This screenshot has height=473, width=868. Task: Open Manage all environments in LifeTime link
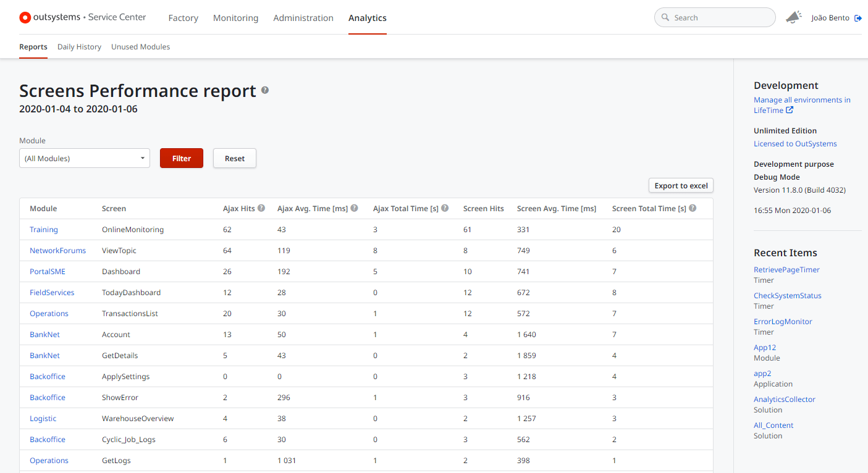click(x=802, y=100)
